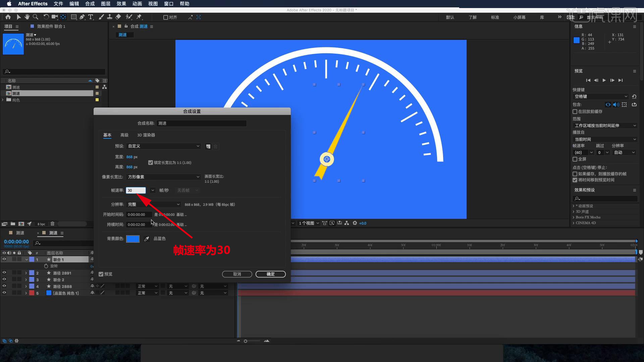Viewport: 644px width, 362px height.
Task: Click the 确定 button
Action: coord(271,274)
